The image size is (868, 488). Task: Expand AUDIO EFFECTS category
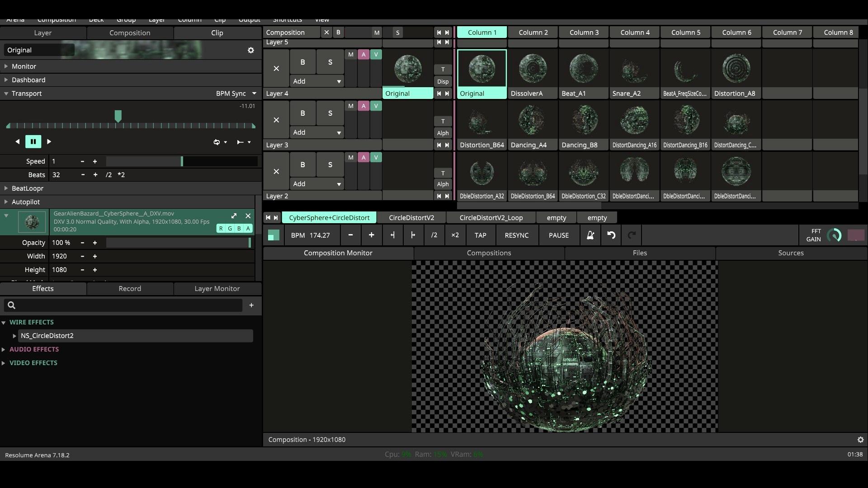pyautogui.click(x=4, y=349)
